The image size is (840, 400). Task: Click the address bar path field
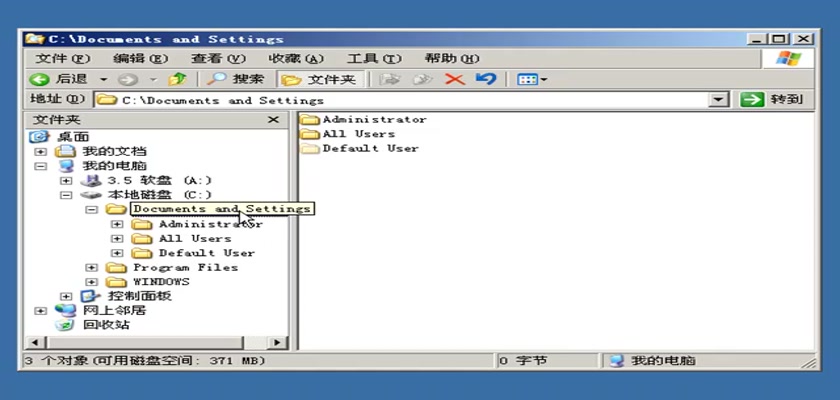pos(400,100)
